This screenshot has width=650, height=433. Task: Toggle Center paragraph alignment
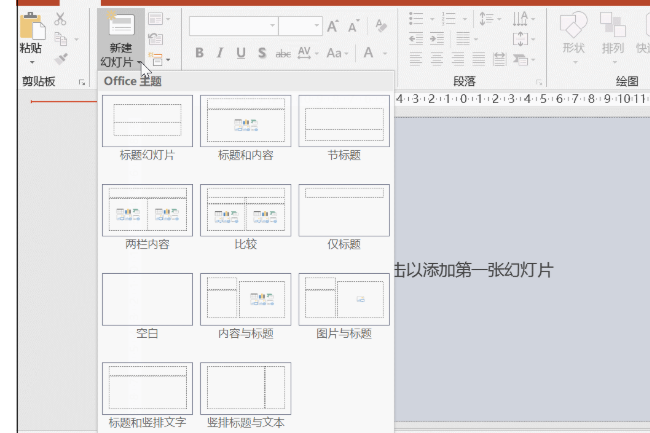(x=437, y=59)
